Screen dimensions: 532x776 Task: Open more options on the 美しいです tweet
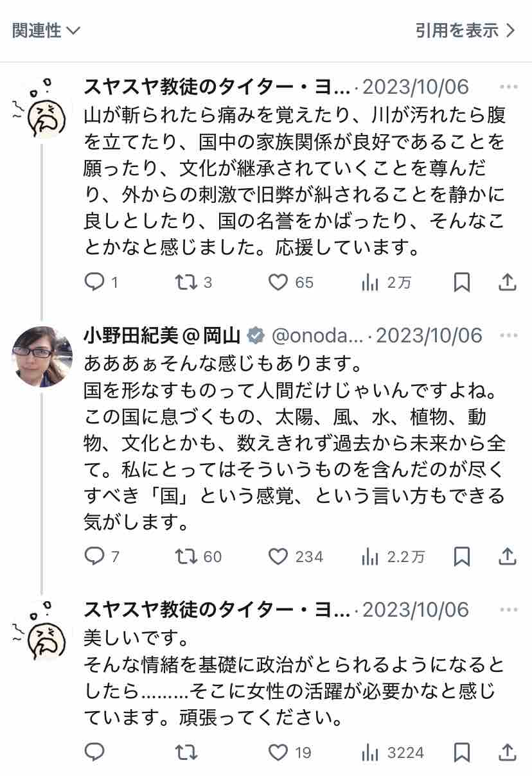pyautogui.click(x=508, y=610)
